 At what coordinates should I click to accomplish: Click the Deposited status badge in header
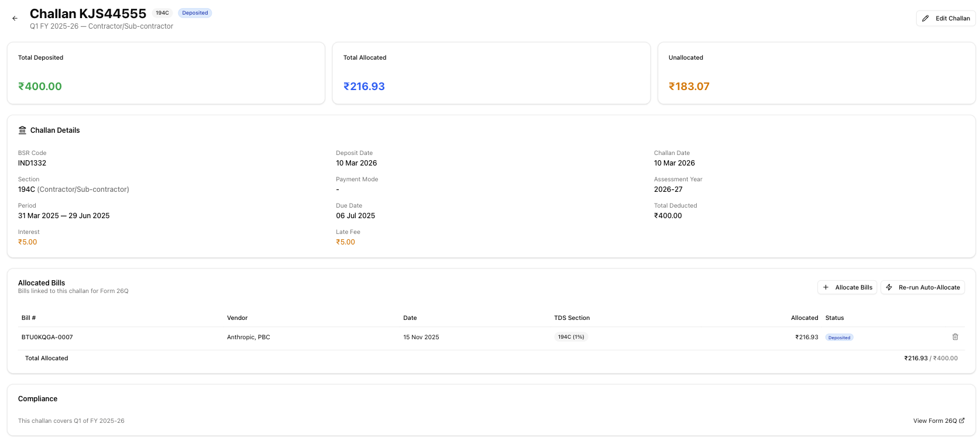[195, 13]
